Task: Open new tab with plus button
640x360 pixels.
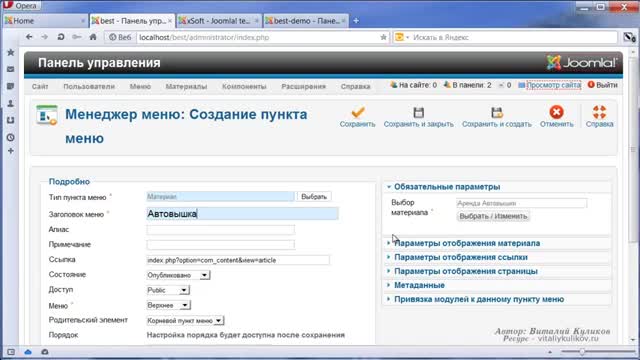Action: pos(356,20)
